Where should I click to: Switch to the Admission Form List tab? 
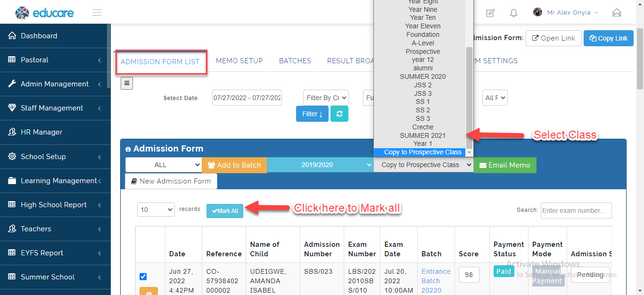pos(160,62)
